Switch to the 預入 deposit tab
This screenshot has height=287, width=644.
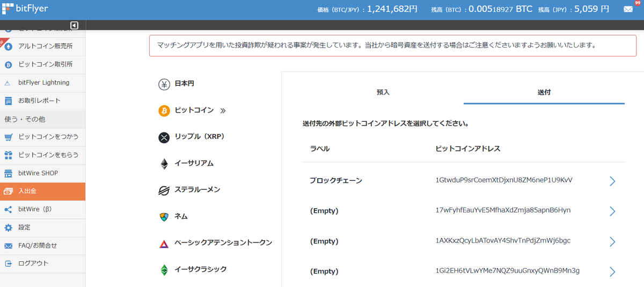click(383, 92)
